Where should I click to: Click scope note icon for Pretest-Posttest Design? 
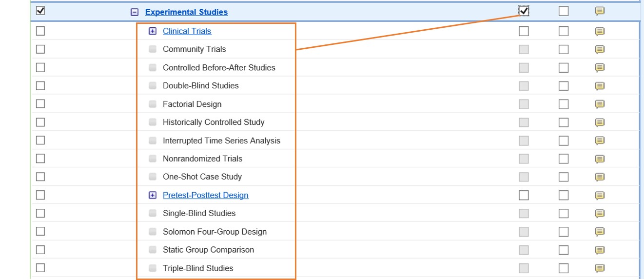tap(600, 195)
